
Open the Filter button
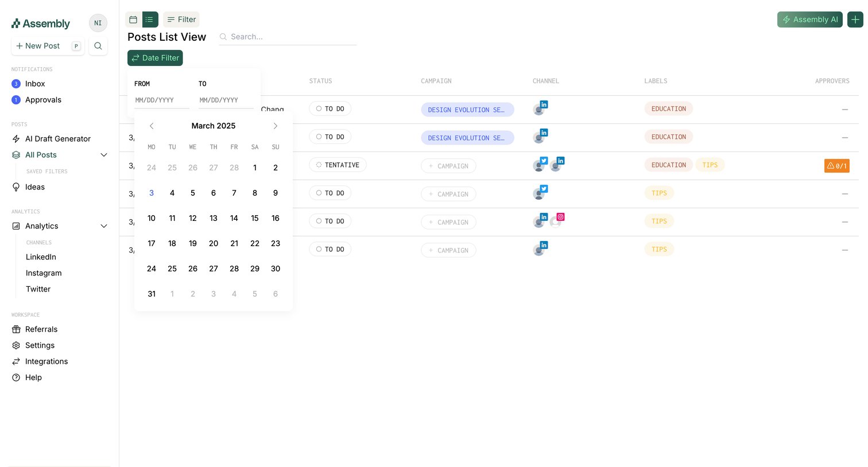(x=181, y=20)
